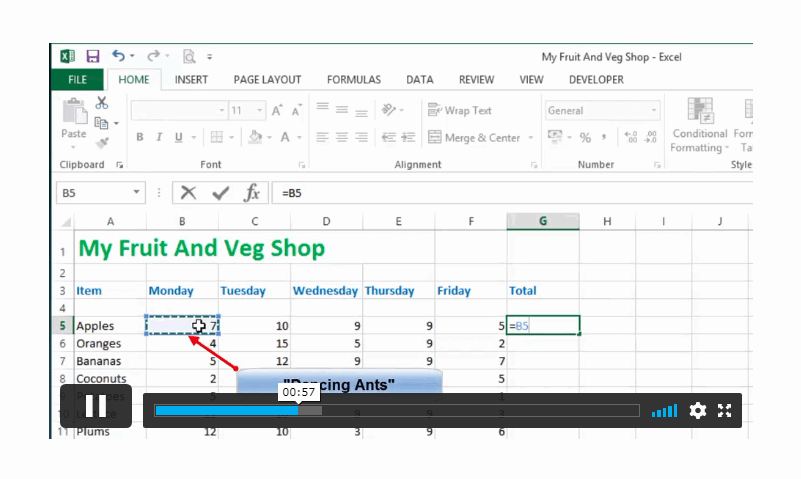Viewport: 801px width, 479px height.
Task: Open the PAGE LAYOUT tab
Action: [267, 80]
